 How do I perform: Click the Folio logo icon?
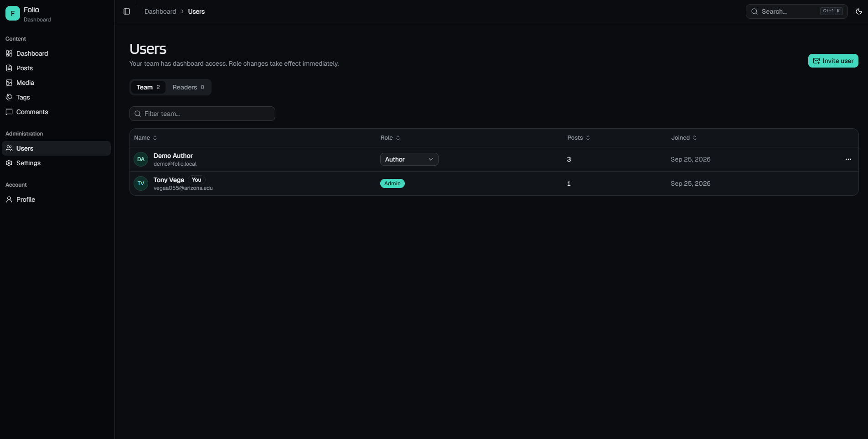click(13, 14)
